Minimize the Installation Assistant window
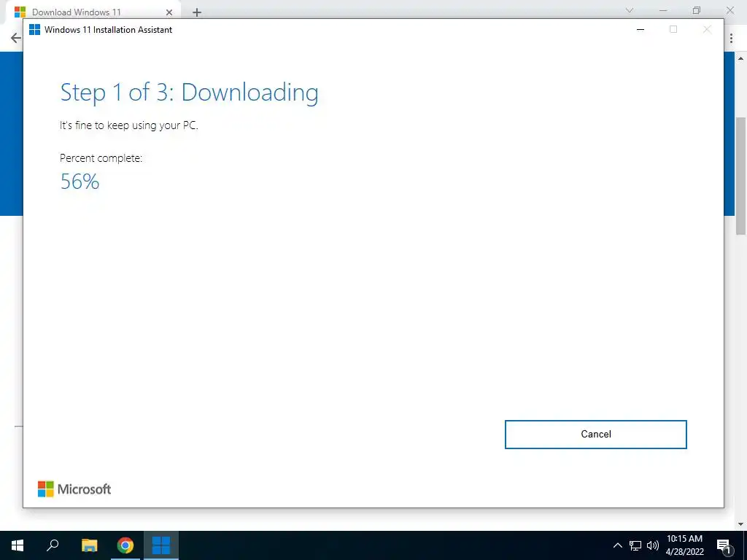 click(640, 29)
